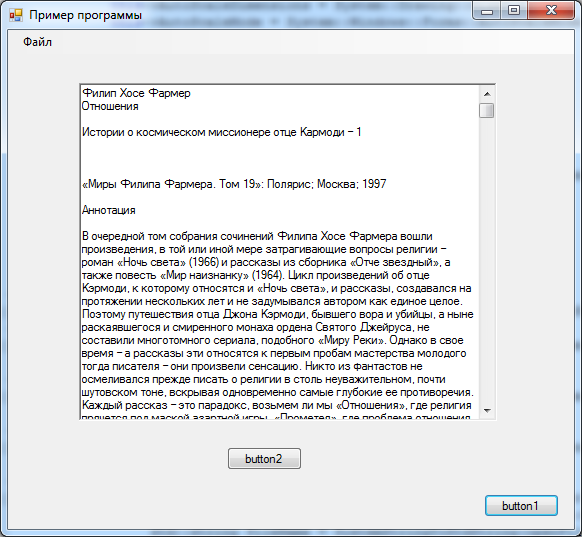Click the word 'Отношения' on second line
Screen dimensions: 582x537
coord(110,106)
